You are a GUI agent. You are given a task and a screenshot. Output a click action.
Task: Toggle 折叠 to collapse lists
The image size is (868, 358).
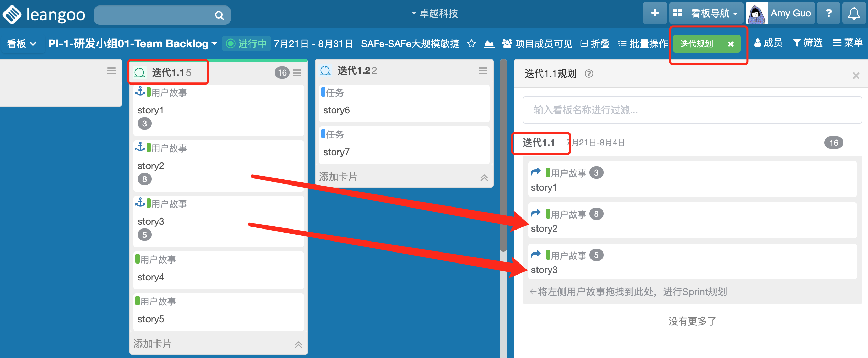(595, 44)
